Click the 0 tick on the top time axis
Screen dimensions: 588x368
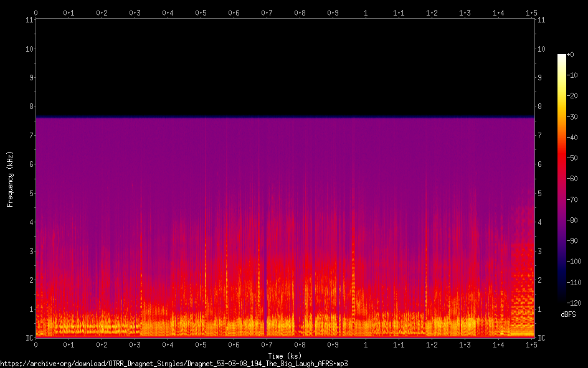36,12
